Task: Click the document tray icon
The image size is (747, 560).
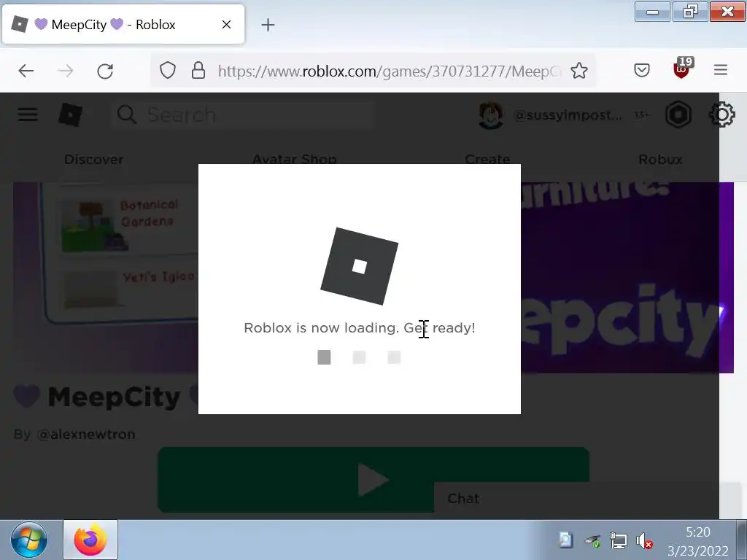Action: (565, 540)
